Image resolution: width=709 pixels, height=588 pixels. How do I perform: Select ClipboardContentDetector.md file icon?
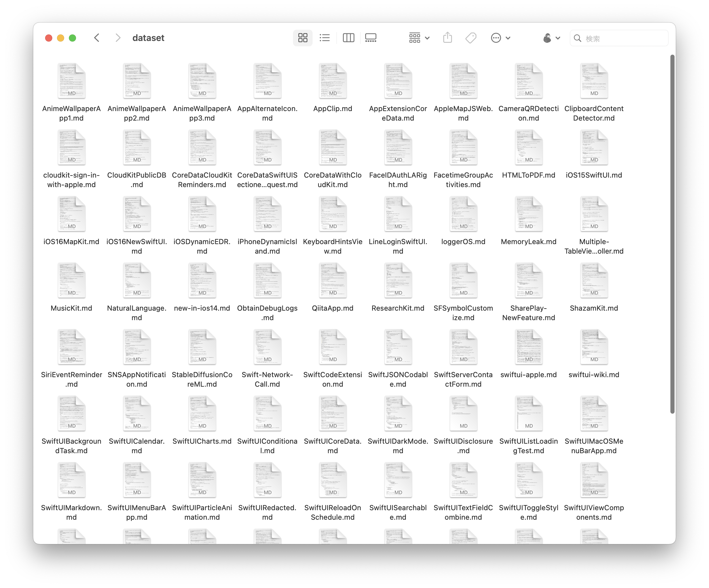click(594, 81)
